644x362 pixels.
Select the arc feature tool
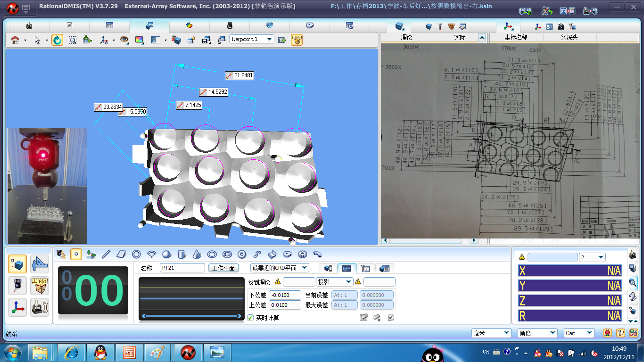(x=151, y=255)
